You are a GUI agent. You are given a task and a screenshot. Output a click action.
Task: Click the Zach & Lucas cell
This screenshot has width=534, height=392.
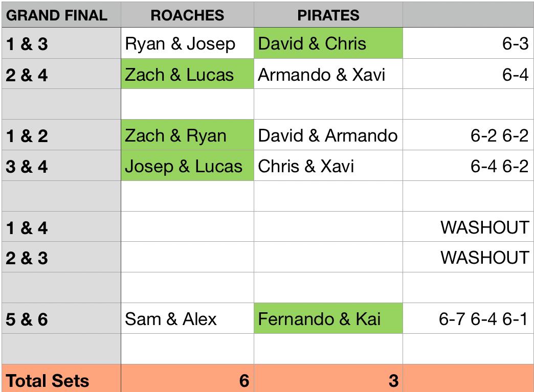187,75
